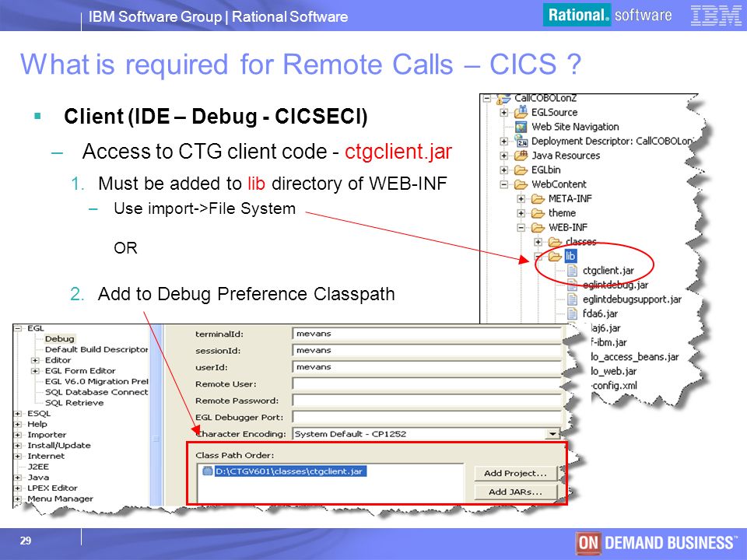
Task: Click the Add Project... button
Action: pos(515,473)
